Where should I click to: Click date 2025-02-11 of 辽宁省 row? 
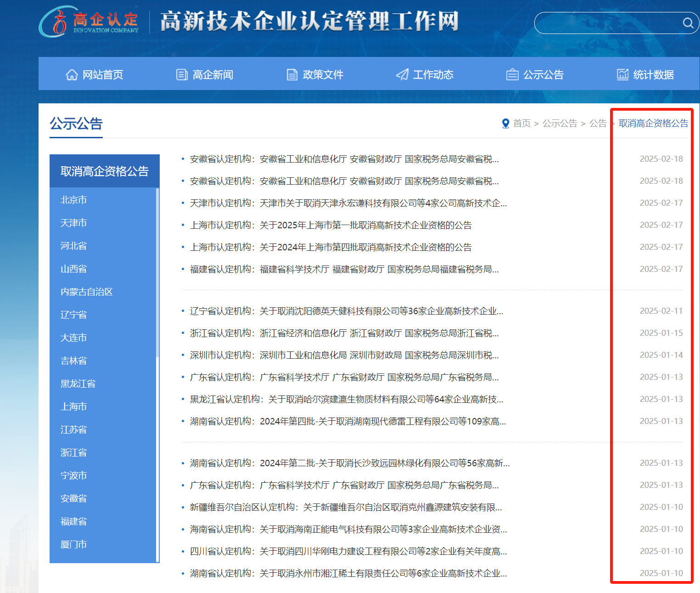[x=661, y=311]
